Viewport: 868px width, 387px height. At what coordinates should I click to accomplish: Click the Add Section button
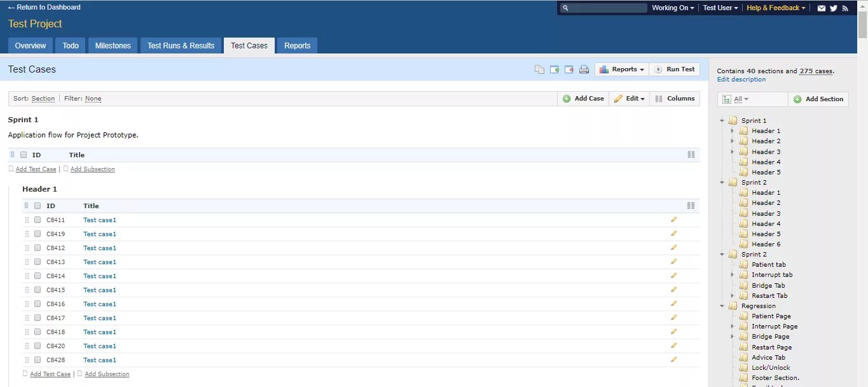pyautogui.click(x=818, y=99)
